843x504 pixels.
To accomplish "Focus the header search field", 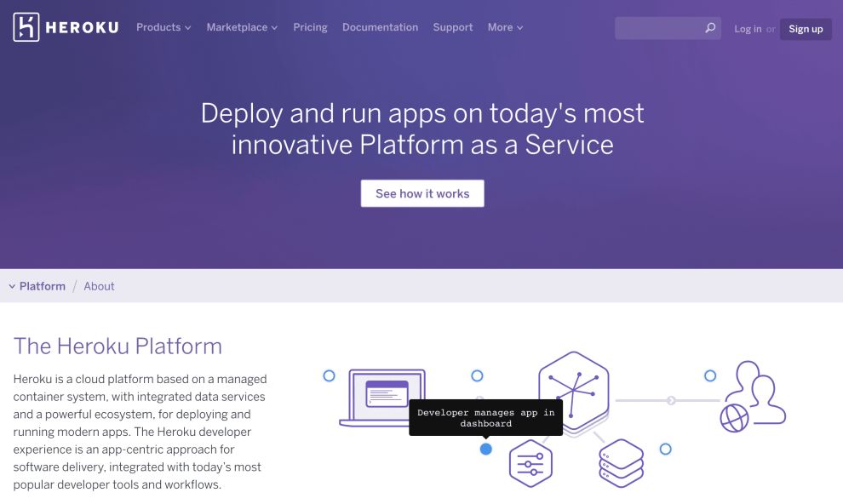I will [668, 28].
